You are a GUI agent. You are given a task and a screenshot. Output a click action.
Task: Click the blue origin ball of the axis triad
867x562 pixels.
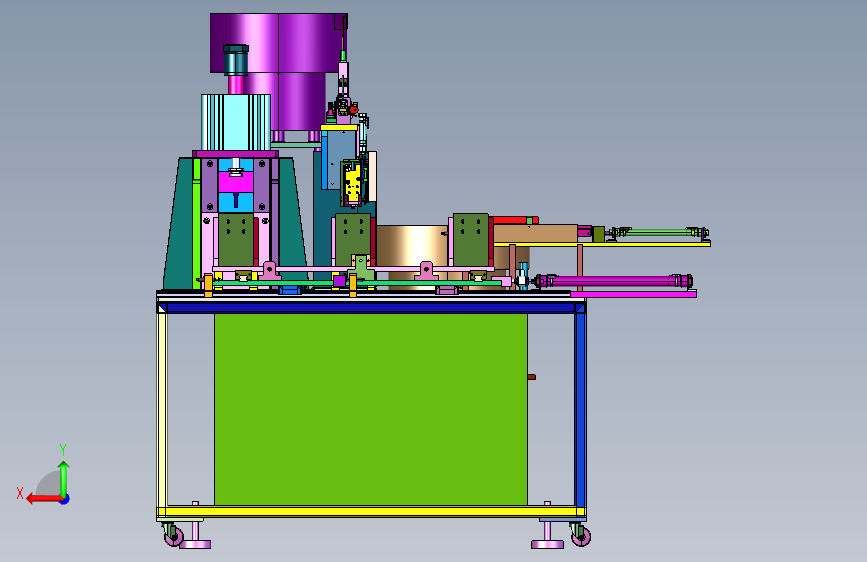(x=65, y=499)
